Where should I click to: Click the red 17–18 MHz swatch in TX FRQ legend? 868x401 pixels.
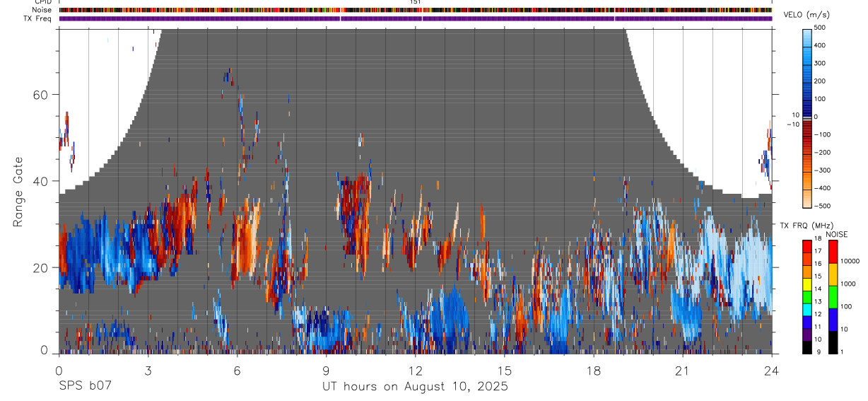point(808,247)
